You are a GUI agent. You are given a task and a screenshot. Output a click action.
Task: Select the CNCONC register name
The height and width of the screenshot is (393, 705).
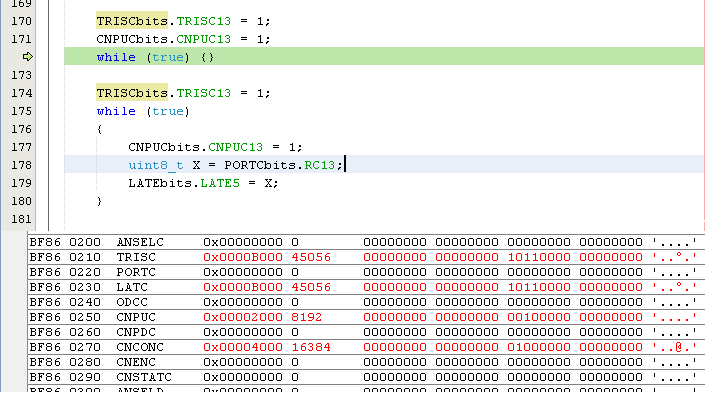140,347
